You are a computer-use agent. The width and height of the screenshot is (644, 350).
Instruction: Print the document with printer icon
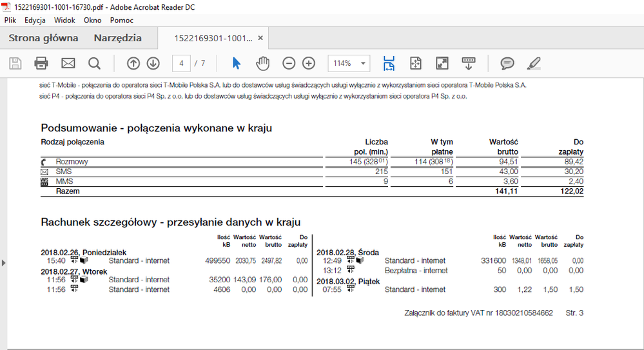[x=41, y=63]
